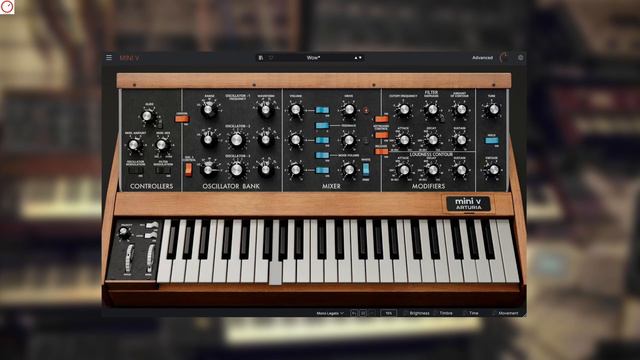This screenshot has width=640, height=360.
Task: Select the previous preset with up arrow
Action: pyautogui.click(x=356, y=58)
